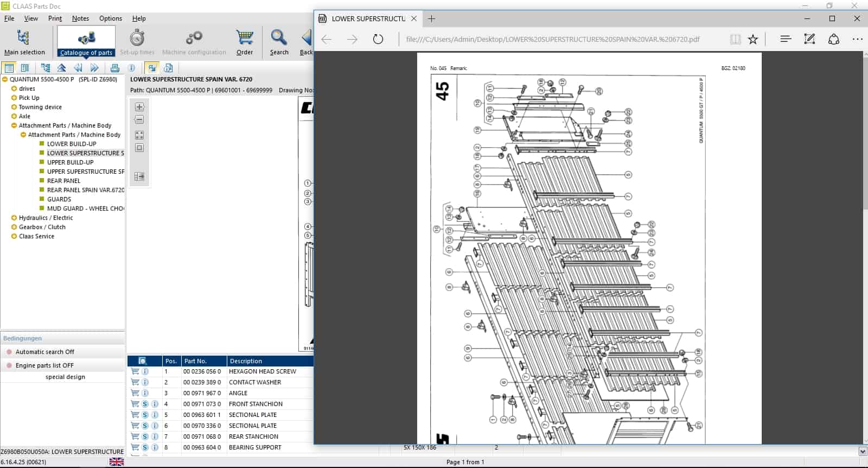Show info for CONTACT WASHER part
Viewport: 868px width, 468px height.
(x=145, y=382)
